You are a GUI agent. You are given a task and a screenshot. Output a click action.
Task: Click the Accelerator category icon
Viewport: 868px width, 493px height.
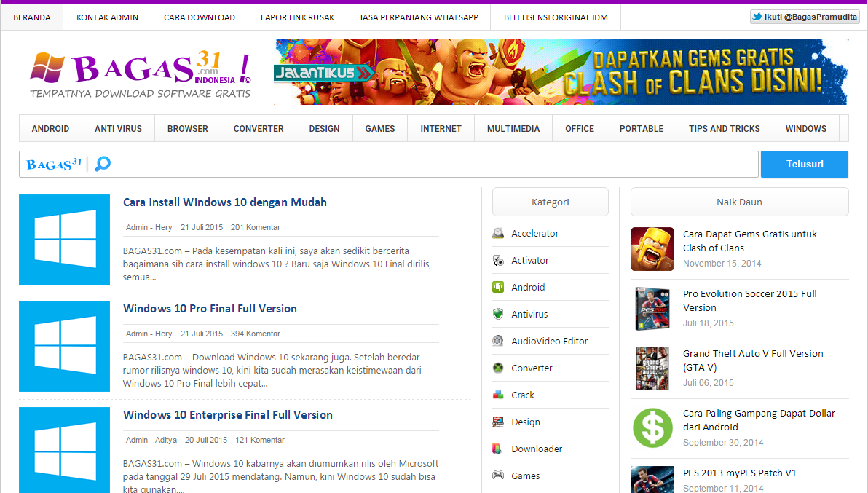[x=498, y=233]
